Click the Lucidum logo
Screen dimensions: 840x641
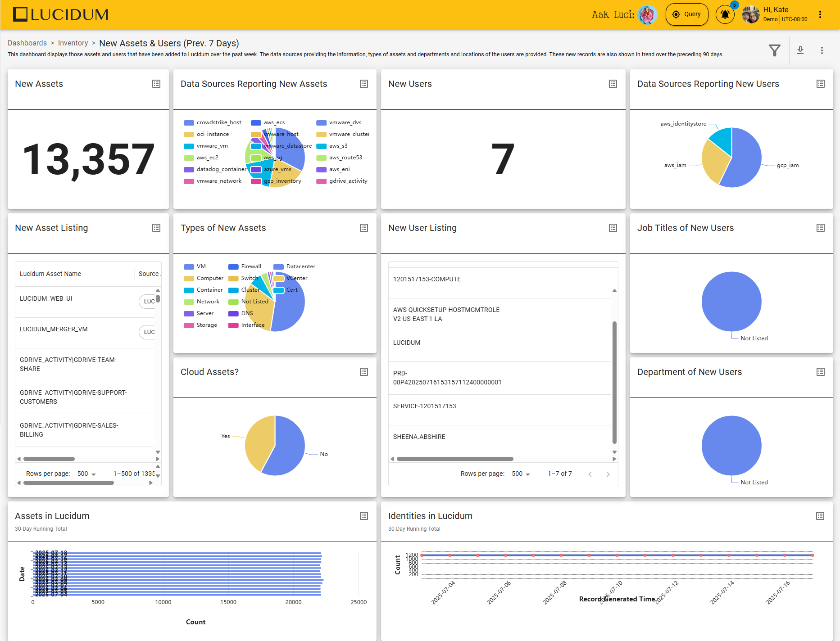pos(61,14)
